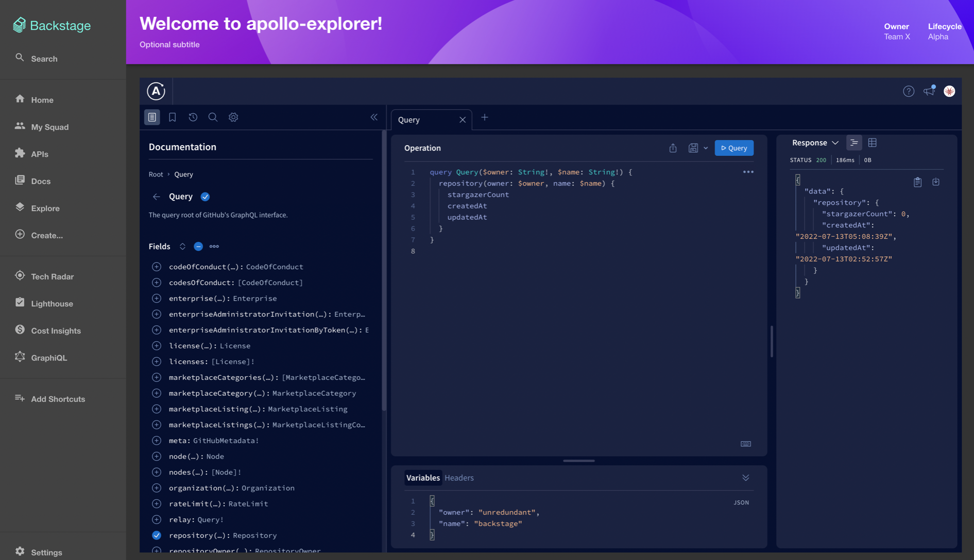Switch to the Variables tab
The image size is (974, 560).
423,478
